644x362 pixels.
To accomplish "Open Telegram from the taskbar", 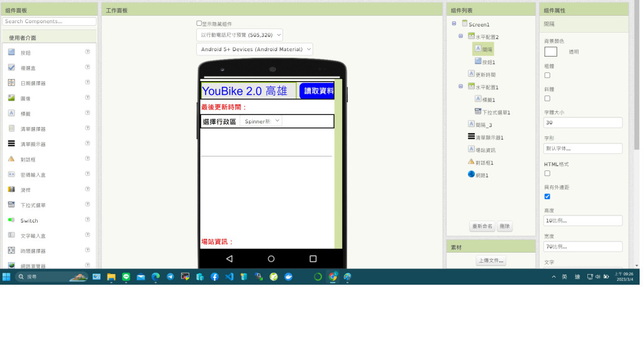I will click(170, 277).
